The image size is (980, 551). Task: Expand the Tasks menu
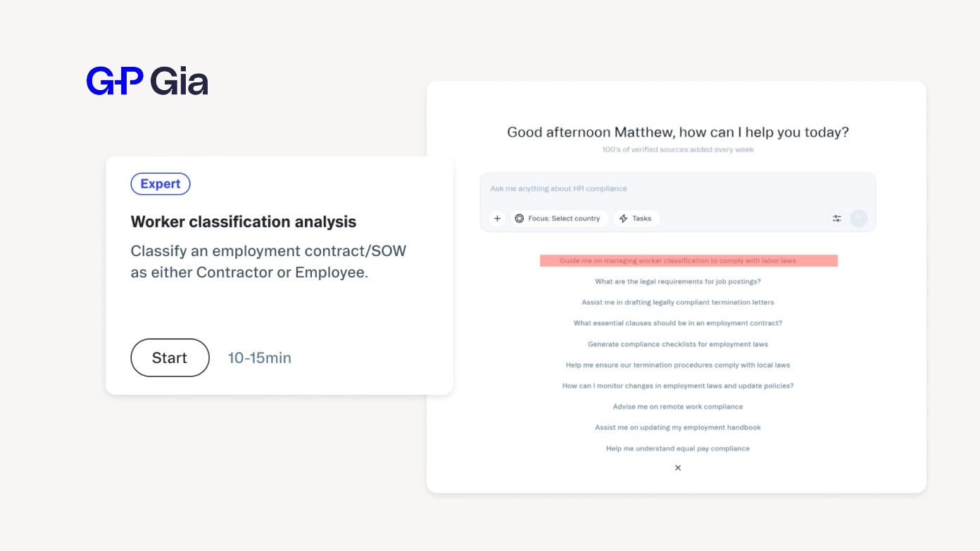click(636, 218)
